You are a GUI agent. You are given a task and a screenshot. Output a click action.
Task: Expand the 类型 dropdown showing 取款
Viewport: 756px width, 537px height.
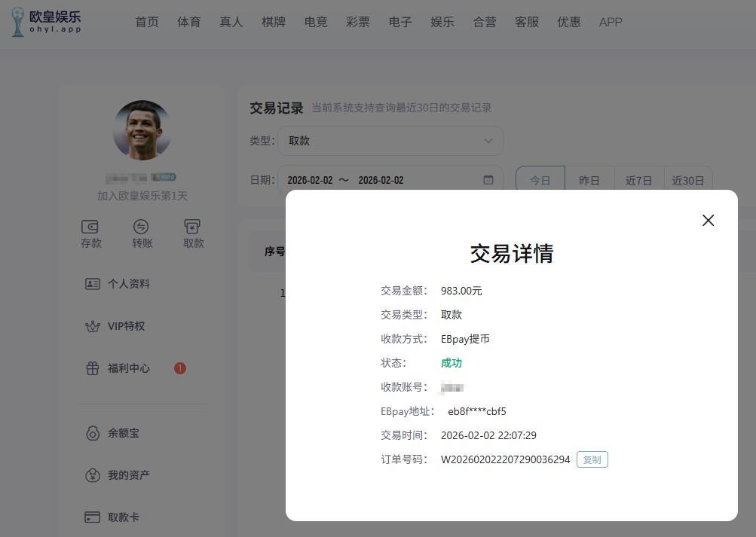(x=390, y=141)
